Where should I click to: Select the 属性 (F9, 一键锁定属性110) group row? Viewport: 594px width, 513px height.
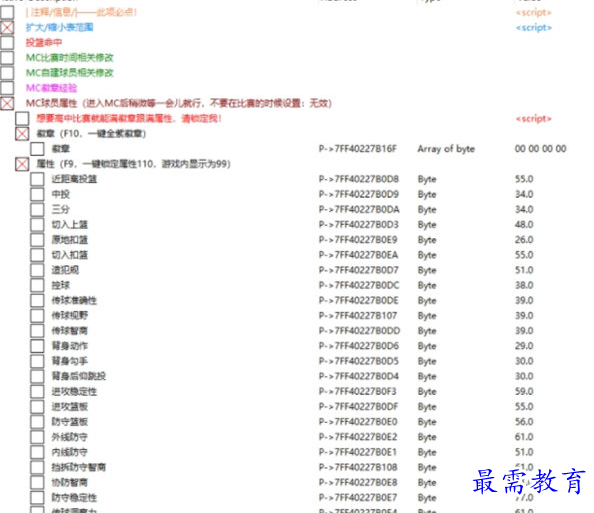tap(133, 164)
